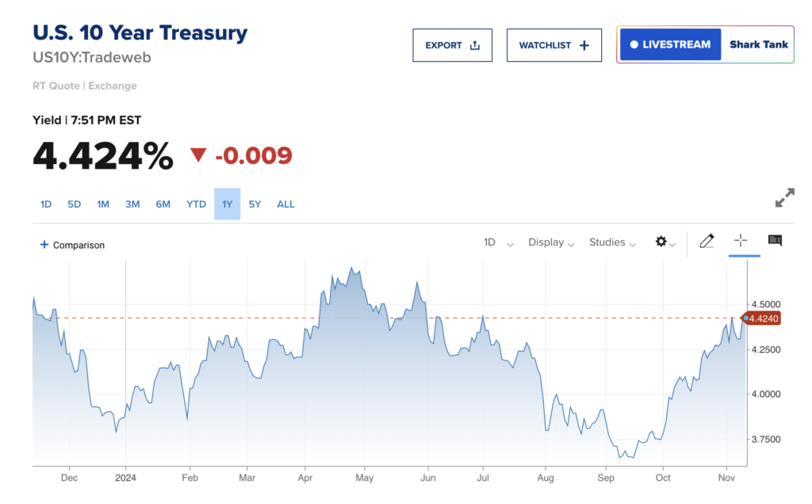
Task: Click the plus icon beside Comparison
Action: [x=44, y=245]
